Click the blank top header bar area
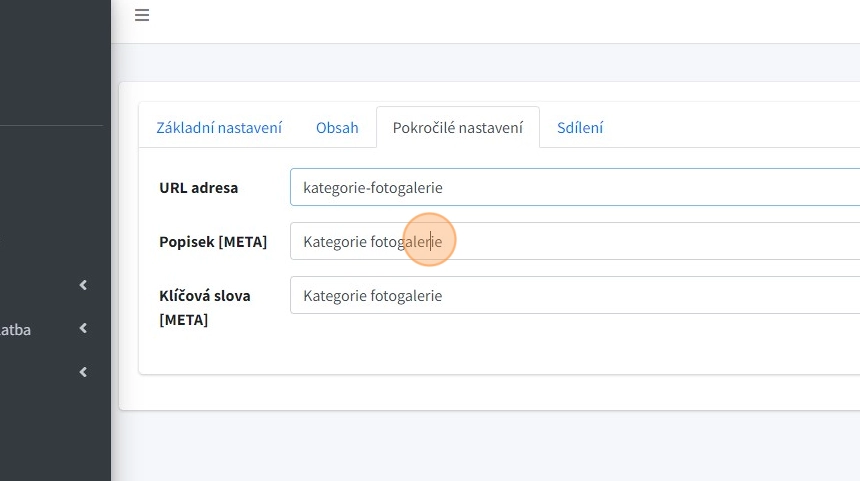860x481 pixels. pyautogui.click(x=500, y=20)
